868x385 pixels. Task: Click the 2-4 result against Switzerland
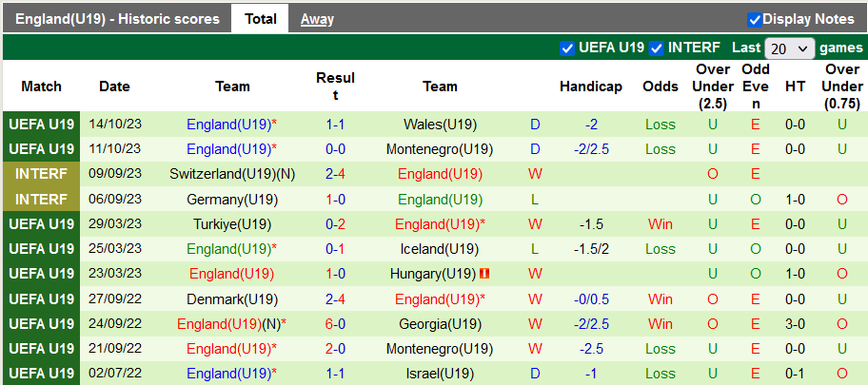tap(335, 174)
